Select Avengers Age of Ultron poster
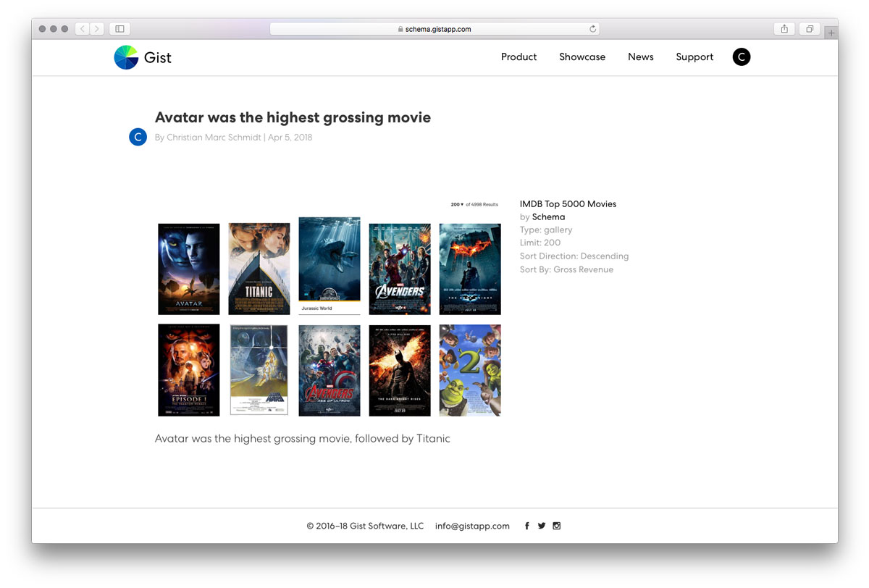The width and height of the screenshot is (869, 588). pos(329,370)
